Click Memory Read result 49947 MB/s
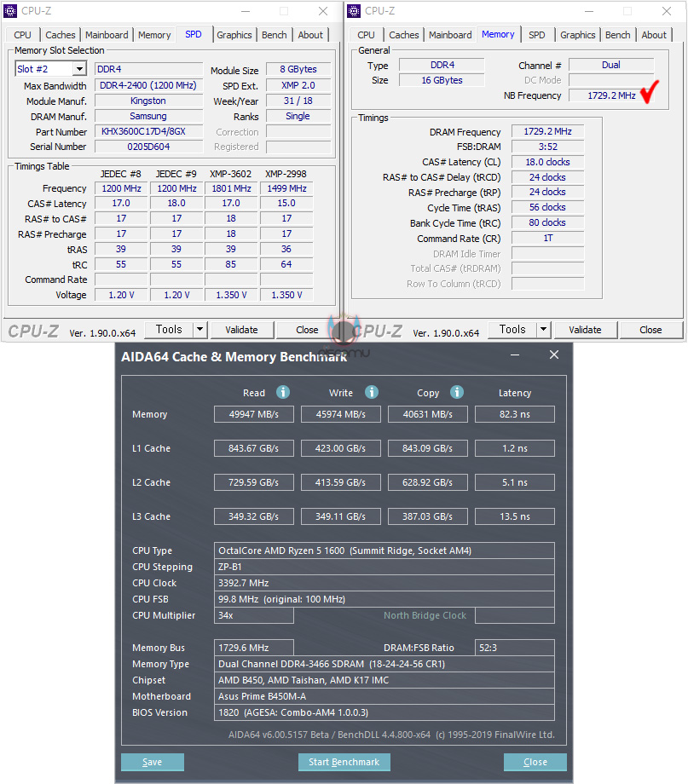The height and width of the screenshot is (784, 688). [254, 414]
